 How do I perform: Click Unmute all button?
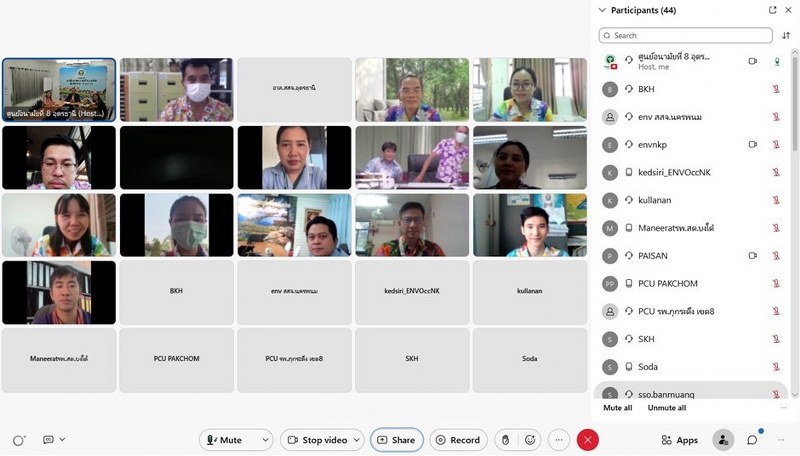point(667,408)
